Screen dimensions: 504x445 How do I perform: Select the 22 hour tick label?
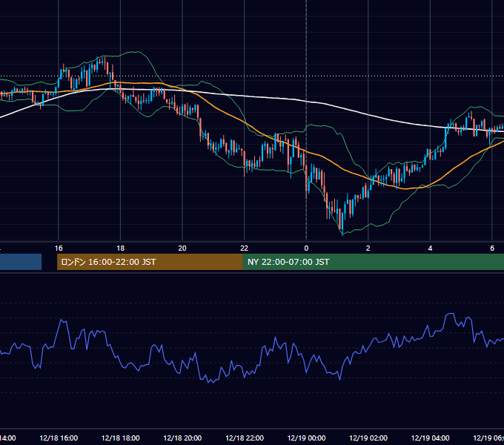[245, 248]
